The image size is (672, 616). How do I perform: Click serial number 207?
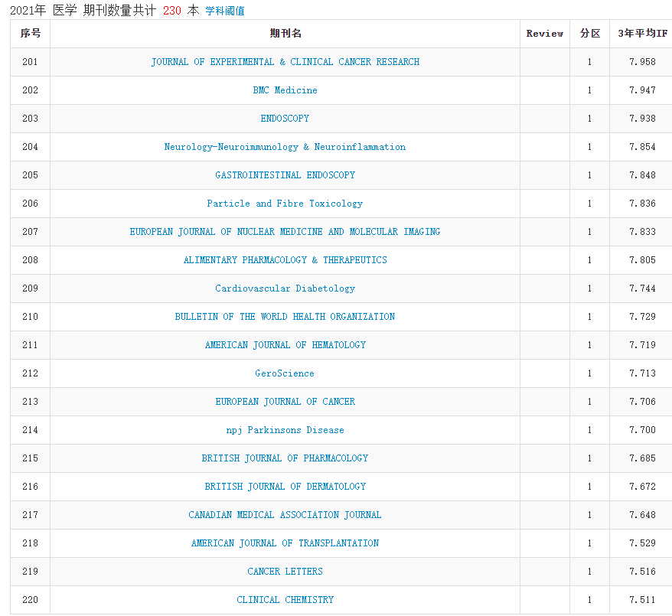(x=30, y=231)
